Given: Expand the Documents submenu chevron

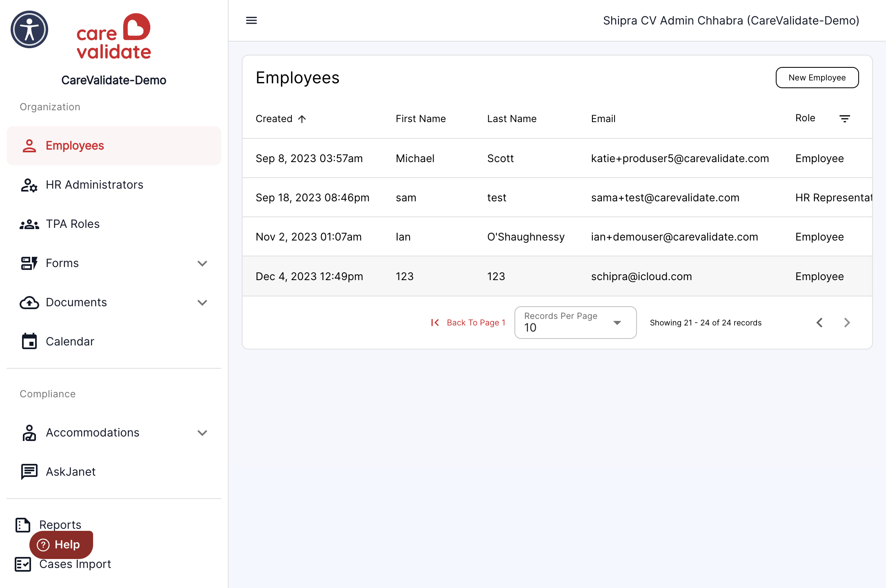Looking at the screenshot, I should pos(203,303).
